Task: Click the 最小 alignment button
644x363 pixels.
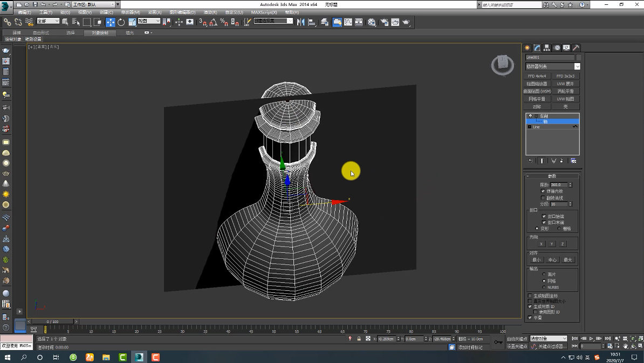Action: click(536, 260)
